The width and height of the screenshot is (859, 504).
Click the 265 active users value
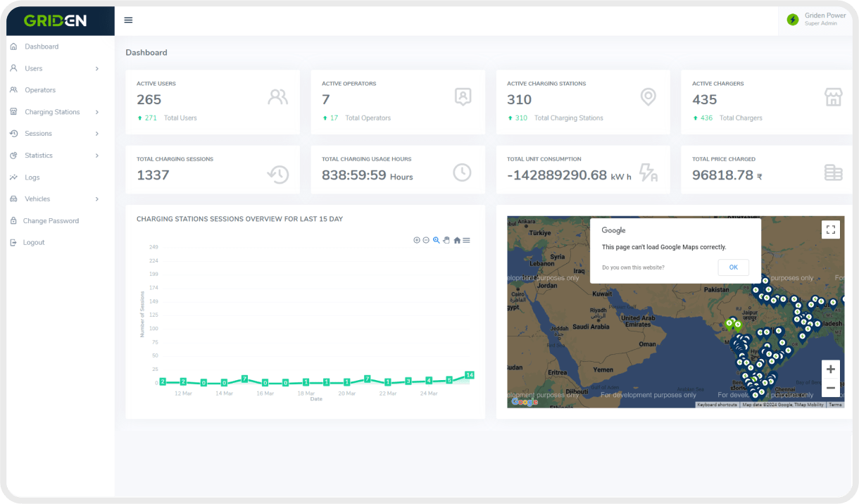pyautogui.click(x=149, y=100)
